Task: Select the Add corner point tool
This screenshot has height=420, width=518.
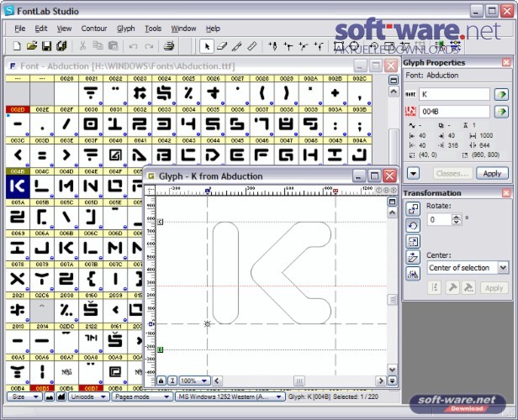Action: click(288, 46)
